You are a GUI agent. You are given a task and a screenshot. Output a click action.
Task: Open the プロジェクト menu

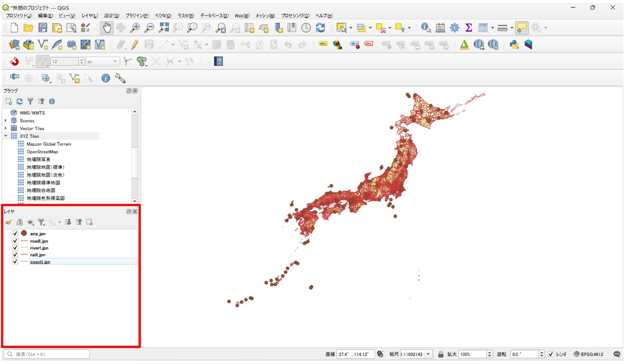pyautogui.click(x=19, y=16)
